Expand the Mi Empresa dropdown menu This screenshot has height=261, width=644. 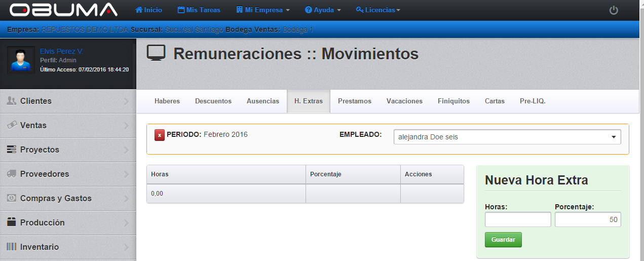pyautogui.click(x=263, y=10)
